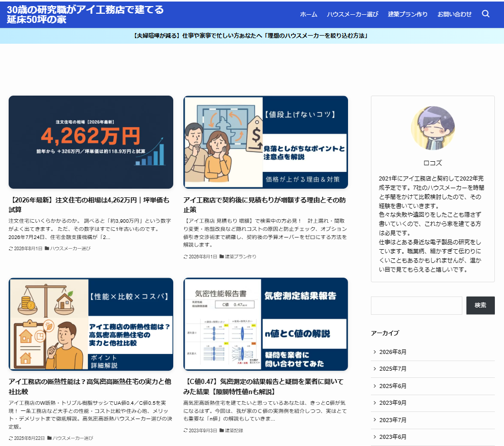
Task: Open article アイ工務店の断熱性能は title
Action: pyautogui.click(x=90, y=386)
